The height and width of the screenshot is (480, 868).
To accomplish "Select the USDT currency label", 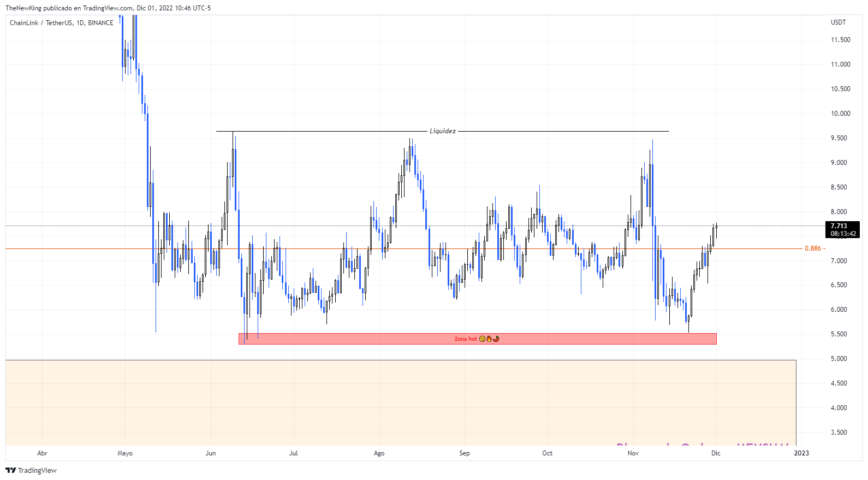I will coord(838,22).
